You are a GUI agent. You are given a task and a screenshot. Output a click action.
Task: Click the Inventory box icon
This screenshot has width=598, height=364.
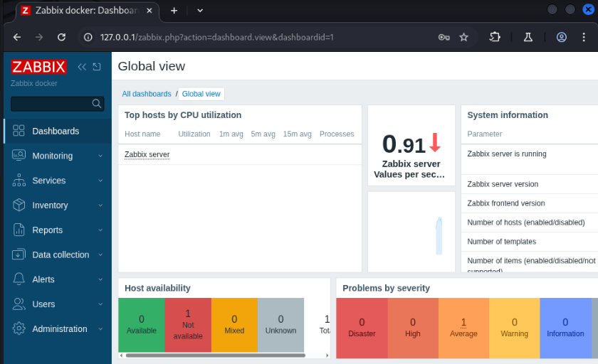[x=19, y=205]
